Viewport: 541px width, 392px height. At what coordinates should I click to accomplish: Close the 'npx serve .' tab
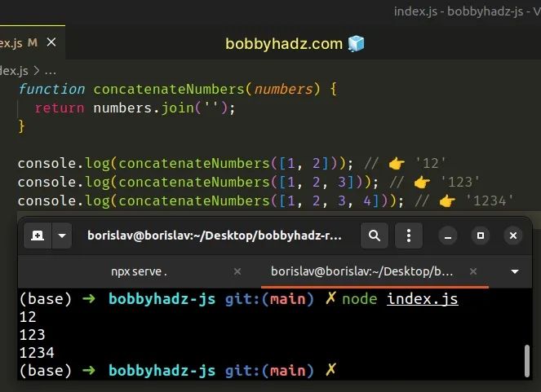[x=237, y=271]
